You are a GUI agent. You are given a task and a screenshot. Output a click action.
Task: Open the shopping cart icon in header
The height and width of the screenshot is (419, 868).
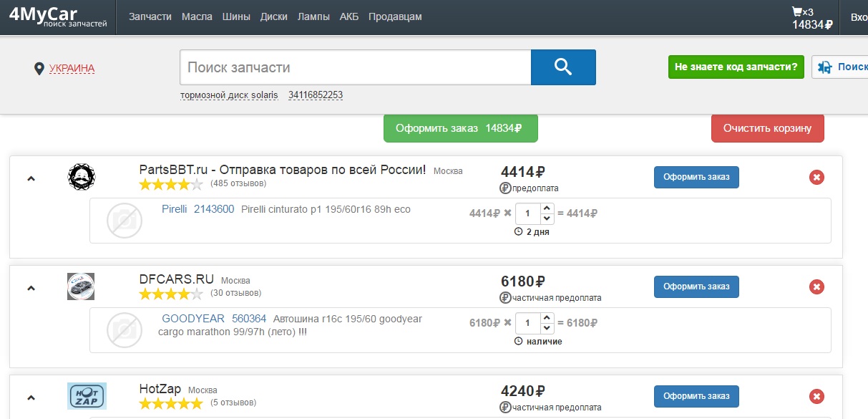pos(796,11)
